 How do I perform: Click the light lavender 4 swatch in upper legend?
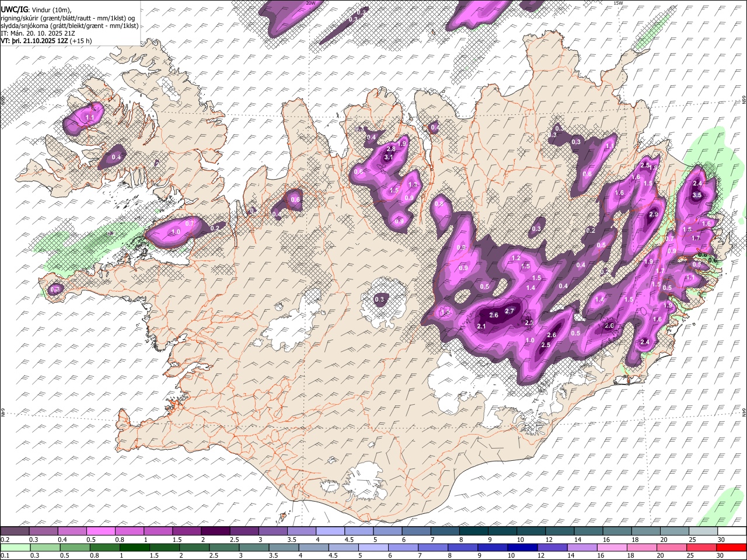click(x=330, y=531)
